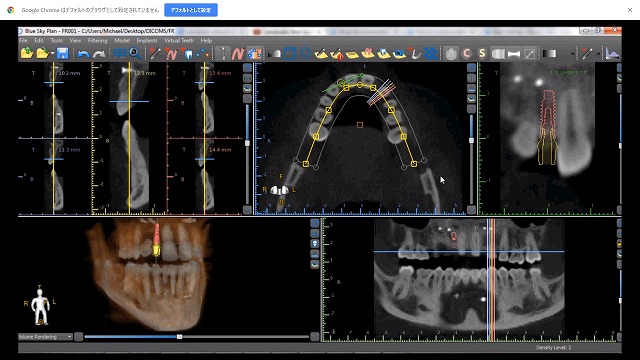Click Chrome's blue set-as-default button
640x360 pixels.
point(191,10)
